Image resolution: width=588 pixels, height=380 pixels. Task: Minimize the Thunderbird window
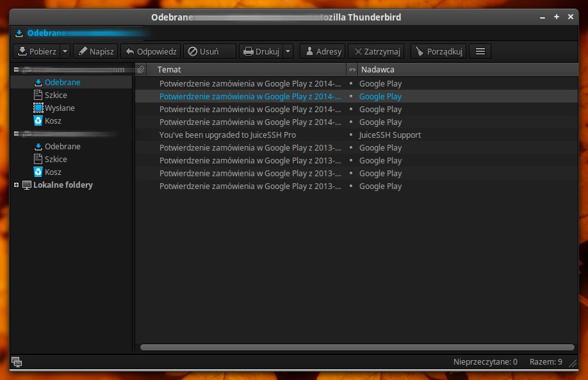(x=543, y=17)
